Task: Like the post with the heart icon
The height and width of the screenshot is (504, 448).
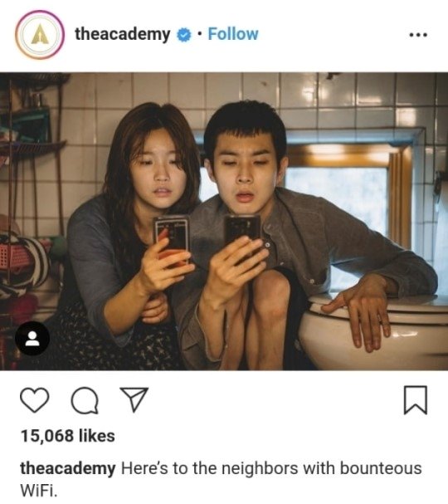Action: coord(35,399)
